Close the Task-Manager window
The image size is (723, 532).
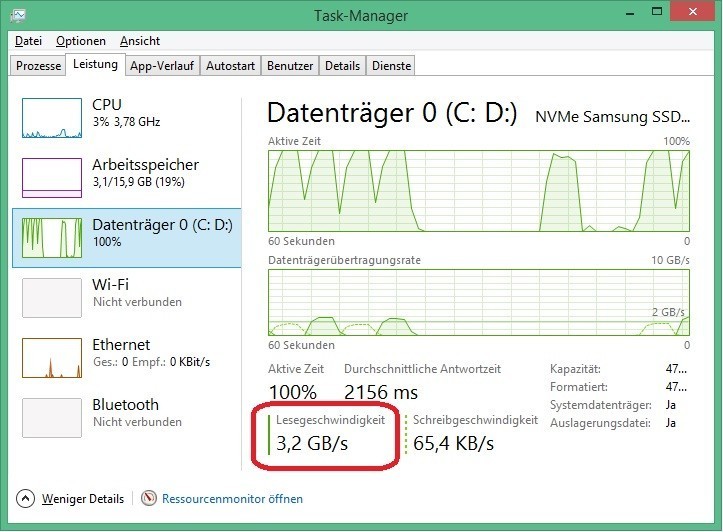click(693, 12)
